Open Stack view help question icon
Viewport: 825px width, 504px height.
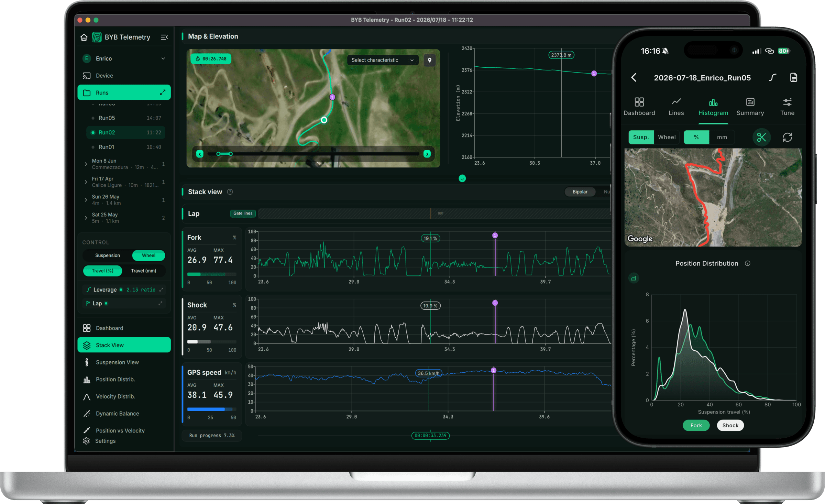point(230,192)
